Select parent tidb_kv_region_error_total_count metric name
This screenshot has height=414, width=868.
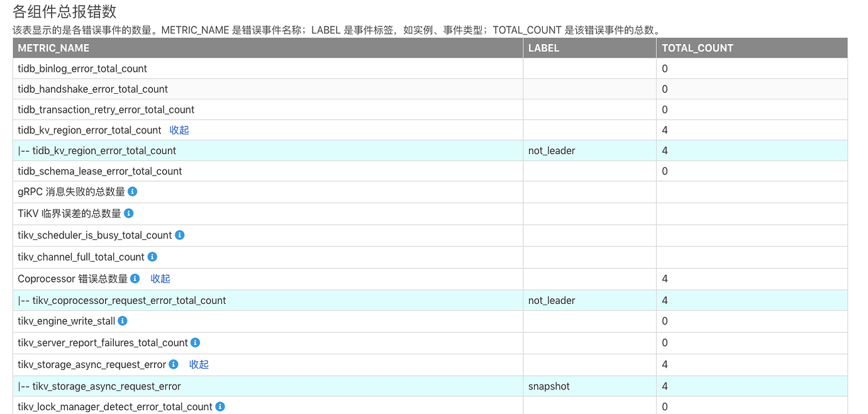pos(89,130)
